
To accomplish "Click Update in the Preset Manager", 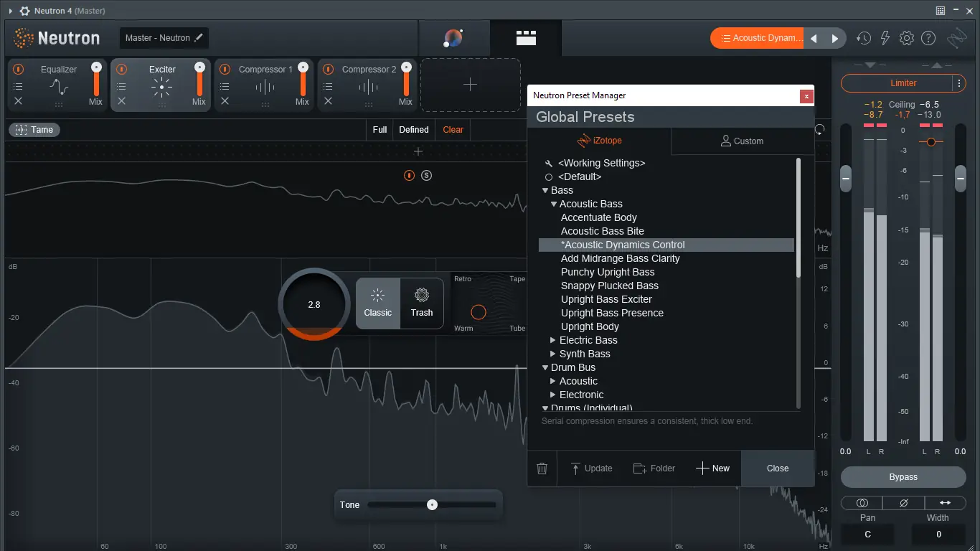I will pos(591,468).
